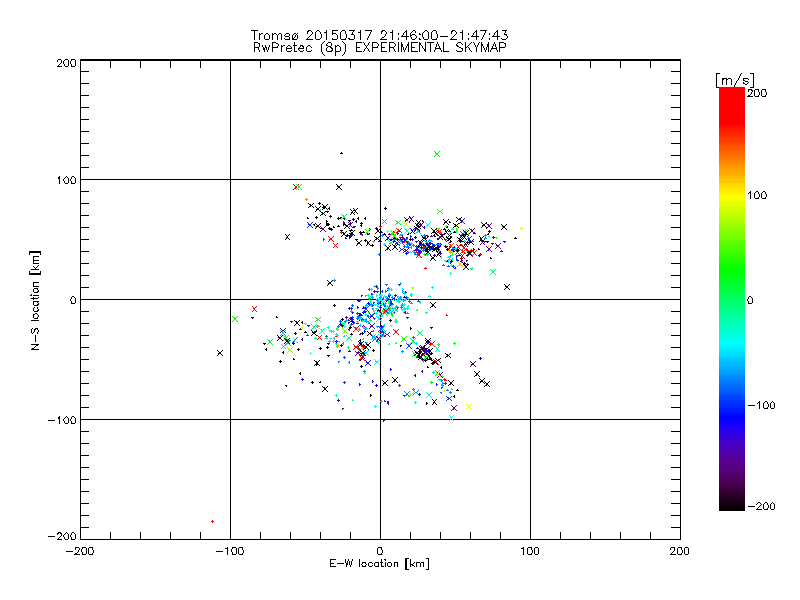
Task: Click the E-W axis tick label '-200'
Action: [x=80, y=551]
